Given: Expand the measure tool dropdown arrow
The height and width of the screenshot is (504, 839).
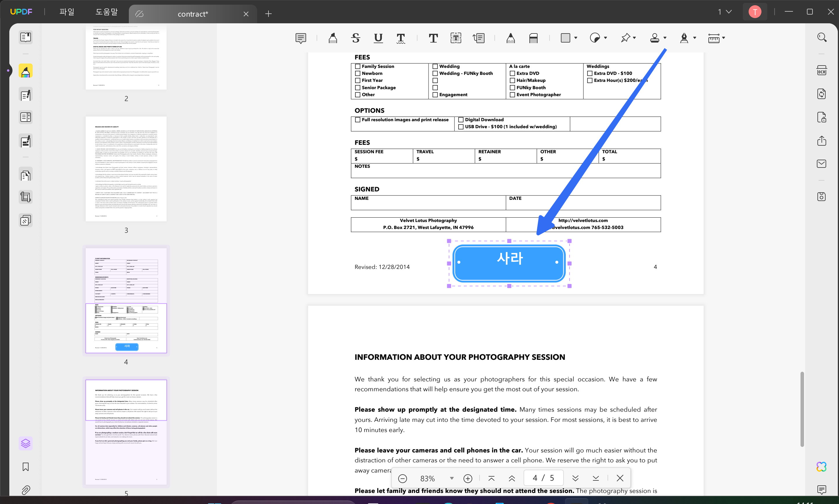Looking at the screenshot, I should point(724,38).
